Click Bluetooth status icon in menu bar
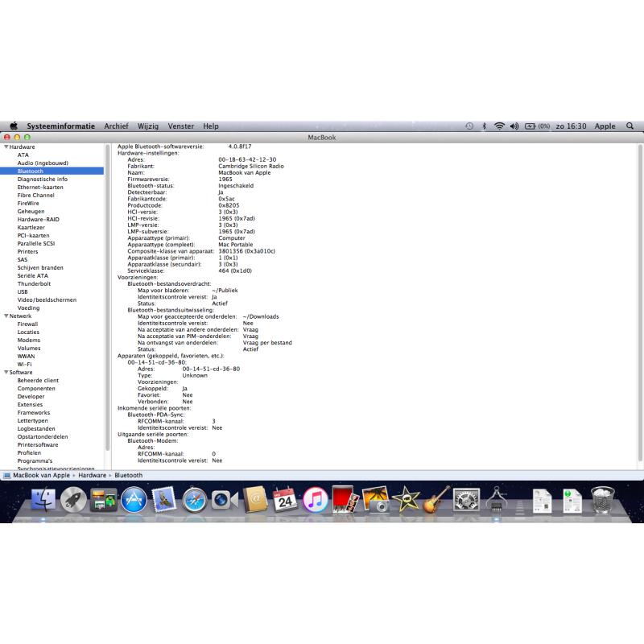Image resolution: width=644 pixels, height=644 pixels. pos(485,126)
